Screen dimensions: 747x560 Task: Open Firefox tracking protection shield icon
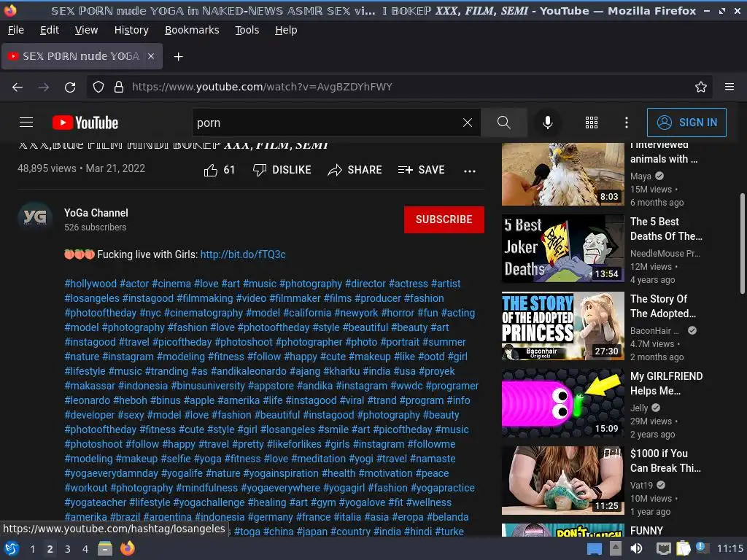pyautogui.click(x=98, y=87)
